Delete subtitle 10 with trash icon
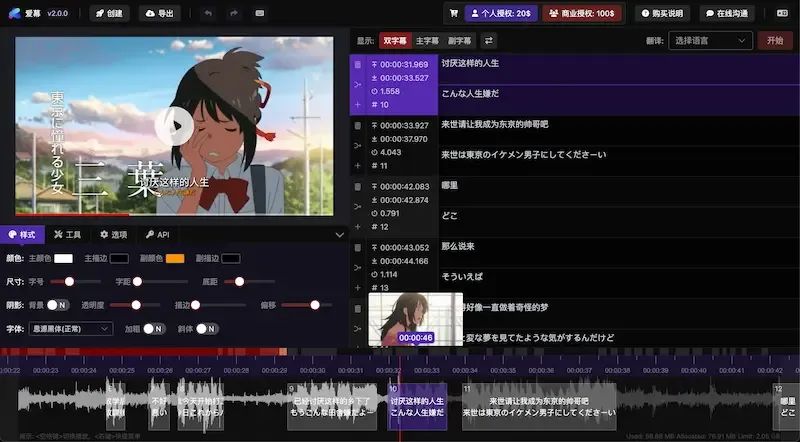 coord(358,64)
